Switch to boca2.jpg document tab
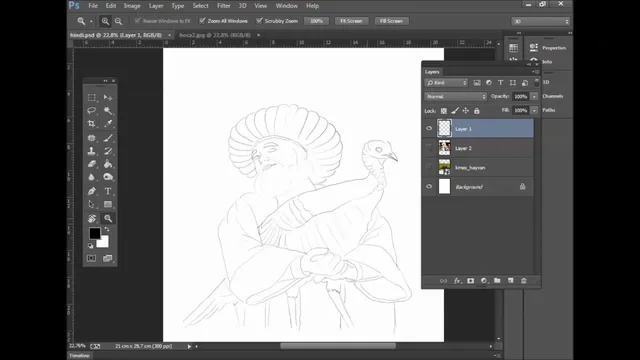This screenshot has width=640, height=360. (x=215, y=35)
